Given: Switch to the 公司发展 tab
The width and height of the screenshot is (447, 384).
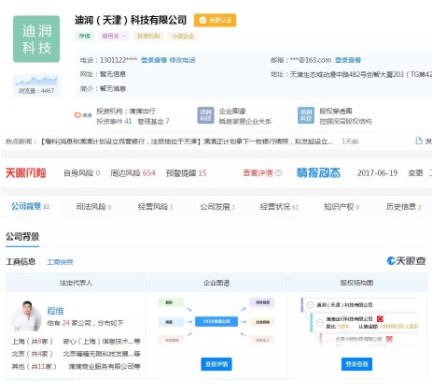Looking at the screenshot, I should tap(217, 207).
